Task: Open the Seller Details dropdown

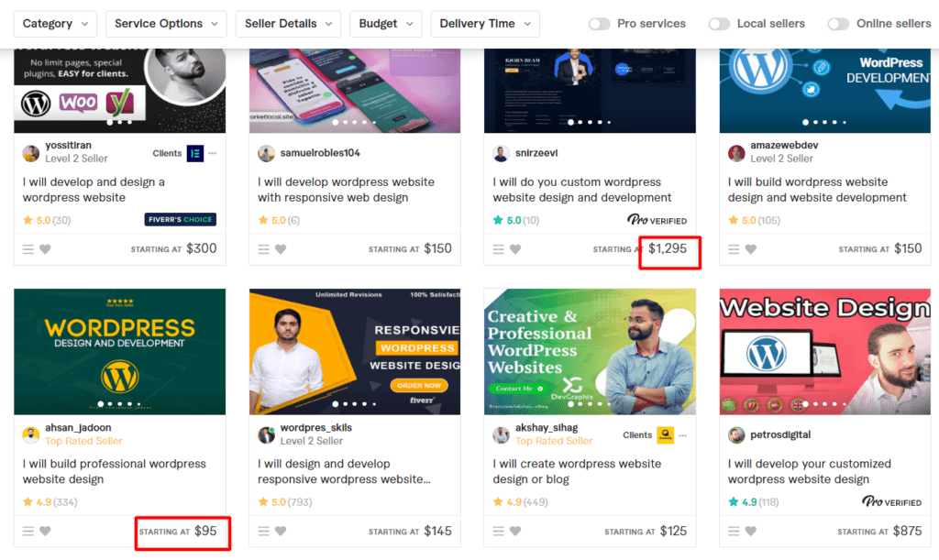Action: tap(288, 24)
